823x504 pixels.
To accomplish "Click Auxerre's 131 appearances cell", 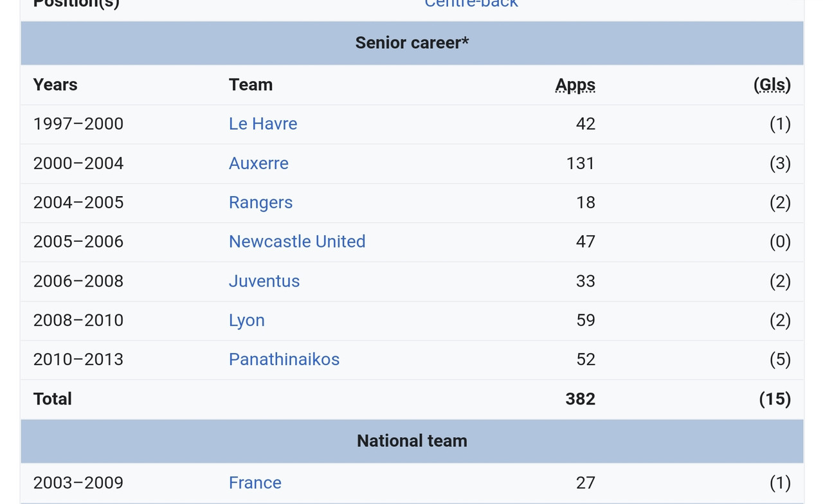I will (580, 163).
